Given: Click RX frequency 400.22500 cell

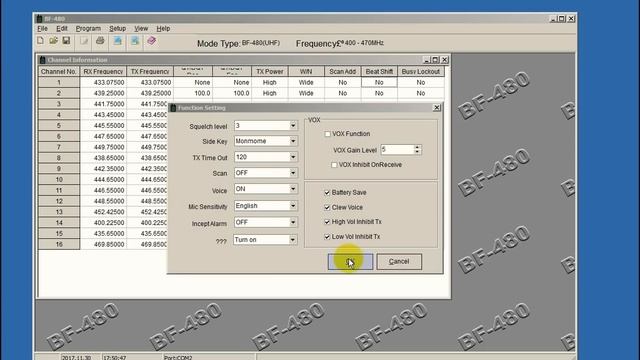Looking at the screenshot, I should click(x=103, y=223).
